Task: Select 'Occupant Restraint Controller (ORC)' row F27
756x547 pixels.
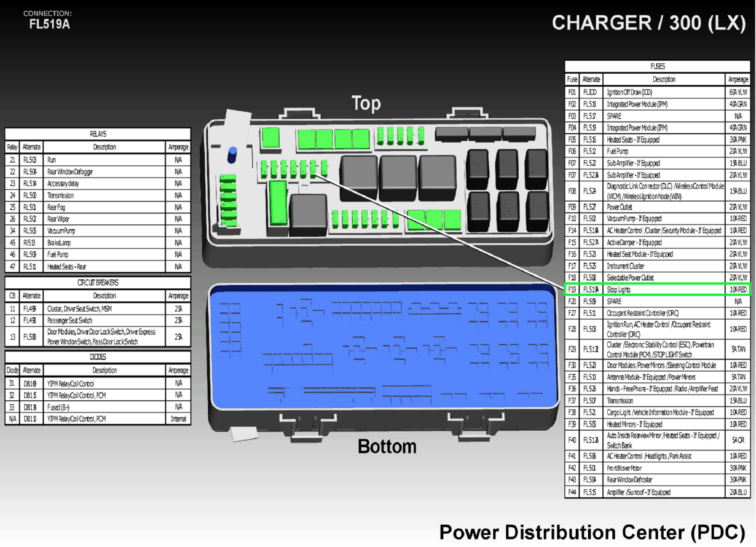Action: pos(658,313)
